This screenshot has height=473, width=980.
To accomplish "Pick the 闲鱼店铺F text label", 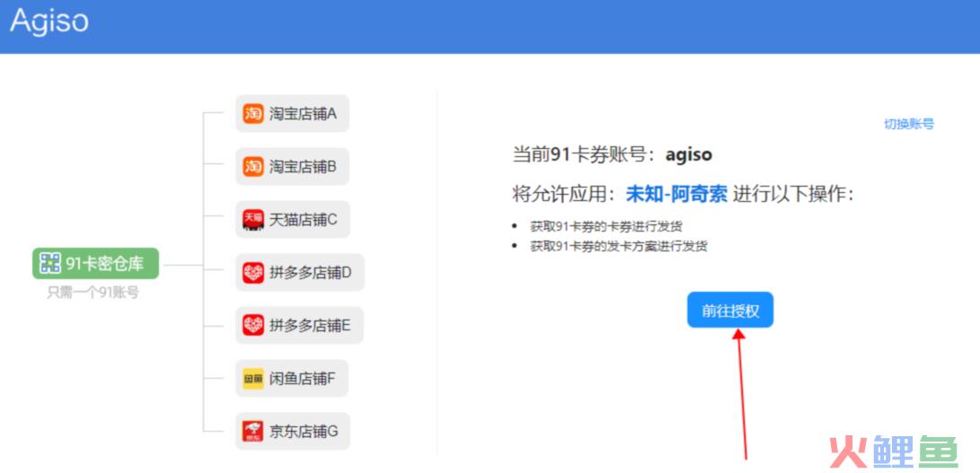I will tap(303, 379).
